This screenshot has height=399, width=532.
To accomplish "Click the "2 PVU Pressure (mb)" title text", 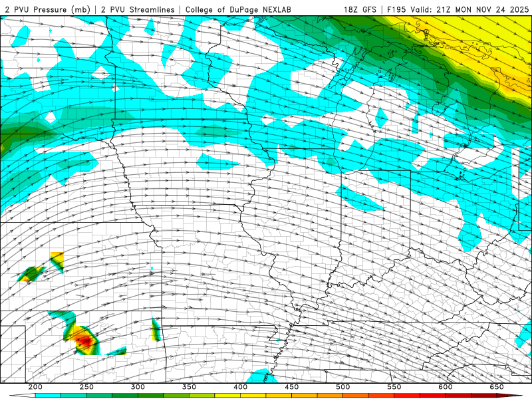I will 47,9.
